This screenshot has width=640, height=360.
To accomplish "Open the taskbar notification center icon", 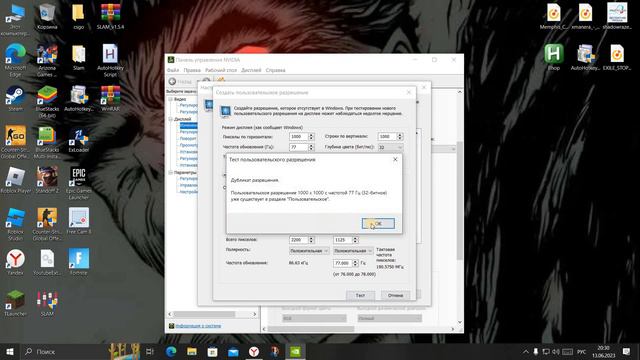I will tap(627, 351).
